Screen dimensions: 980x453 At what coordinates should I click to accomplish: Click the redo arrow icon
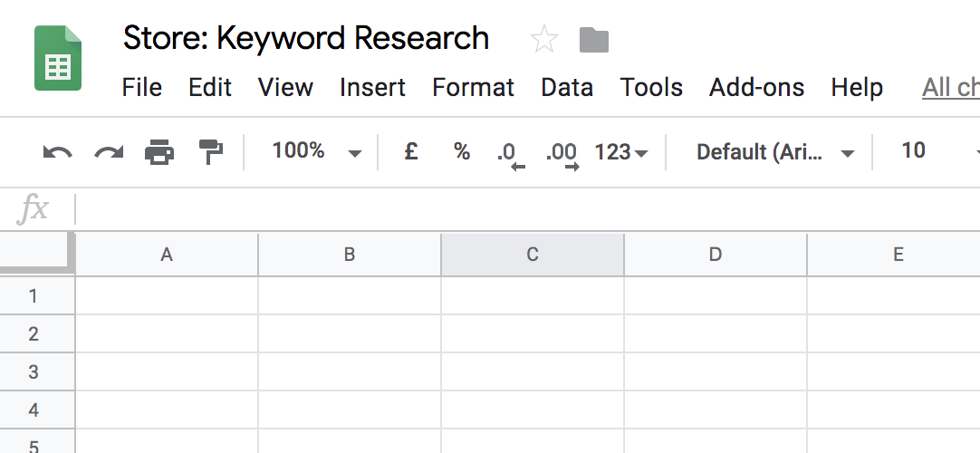(x=110, y=152)
